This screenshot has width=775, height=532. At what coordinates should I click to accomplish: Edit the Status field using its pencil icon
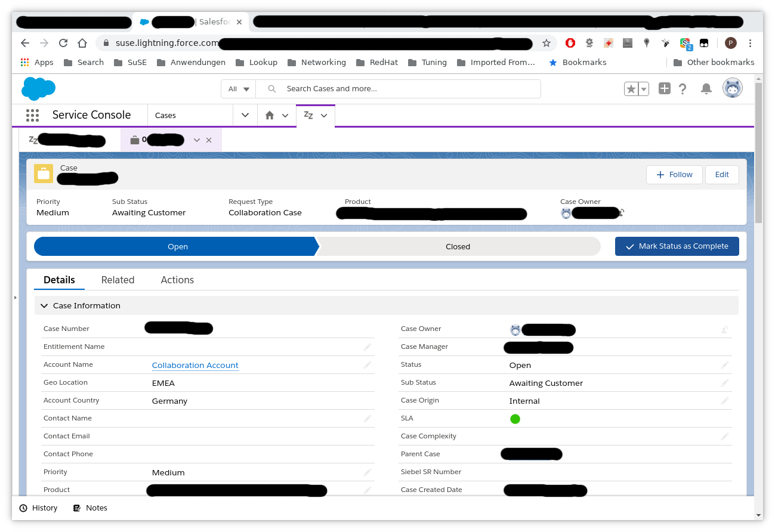point(724,364)
